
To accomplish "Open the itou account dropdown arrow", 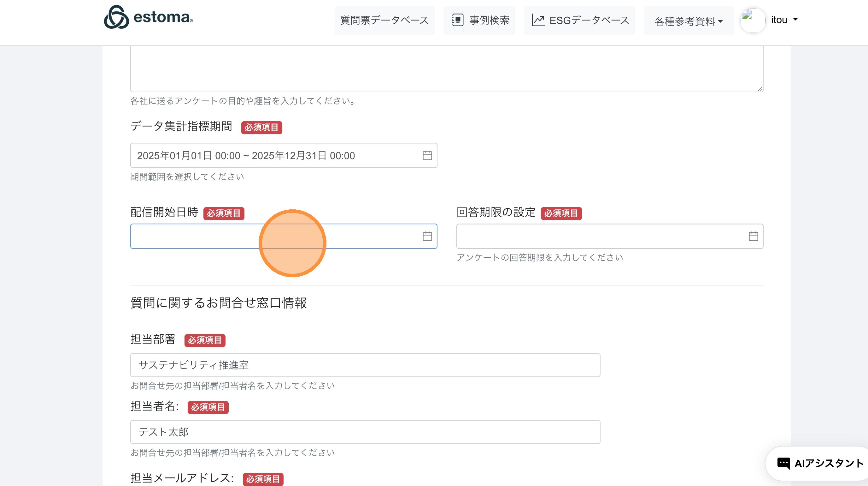I will pyautogui.click(x=795, y=19).
